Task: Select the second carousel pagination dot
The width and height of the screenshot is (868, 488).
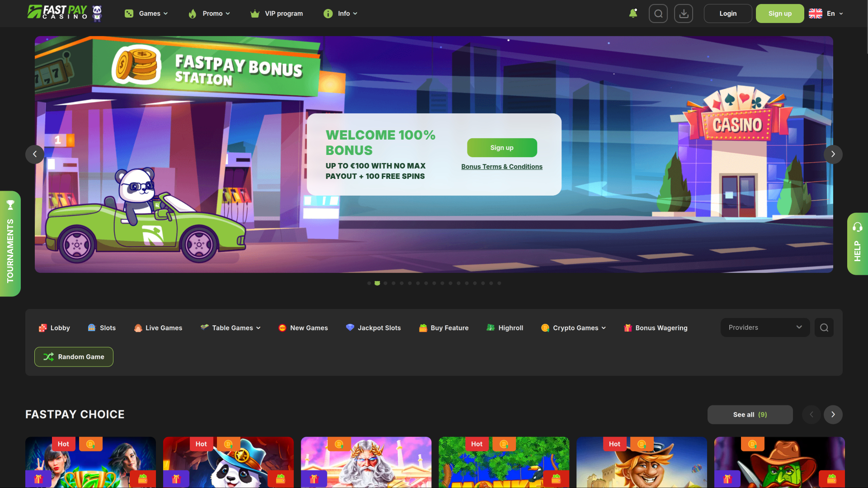Action: click(377, 283)
